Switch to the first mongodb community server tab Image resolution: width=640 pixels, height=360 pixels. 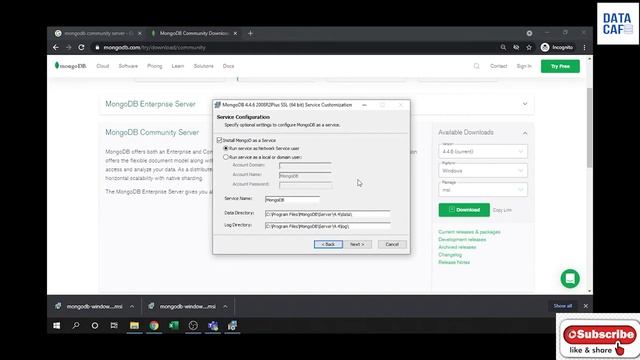point(98,33)
